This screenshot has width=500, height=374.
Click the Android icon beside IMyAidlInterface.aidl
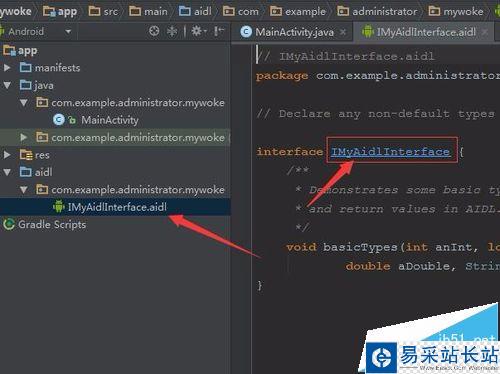point(59,207)
